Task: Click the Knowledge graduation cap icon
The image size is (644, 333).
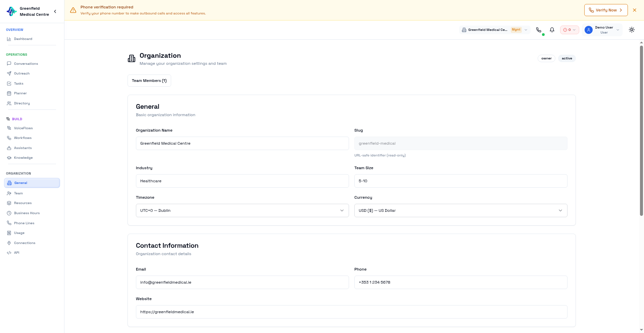Action: [9, 158]
